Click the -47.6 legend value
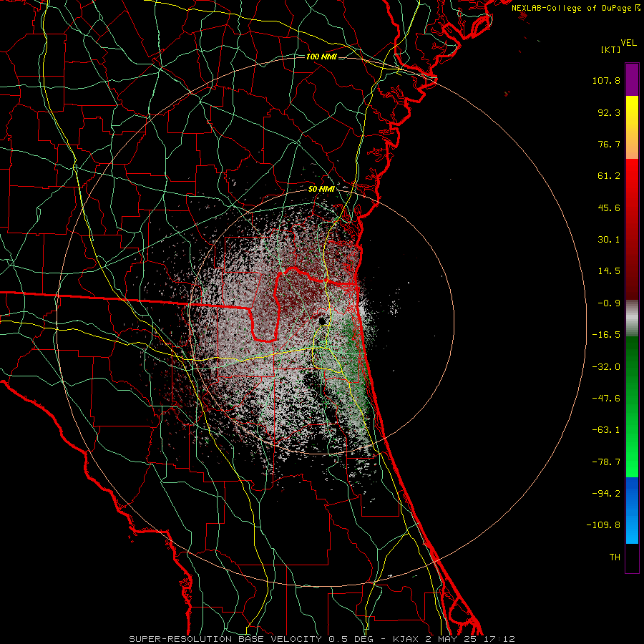Screen dimensions: 644x644 point(606,399)
